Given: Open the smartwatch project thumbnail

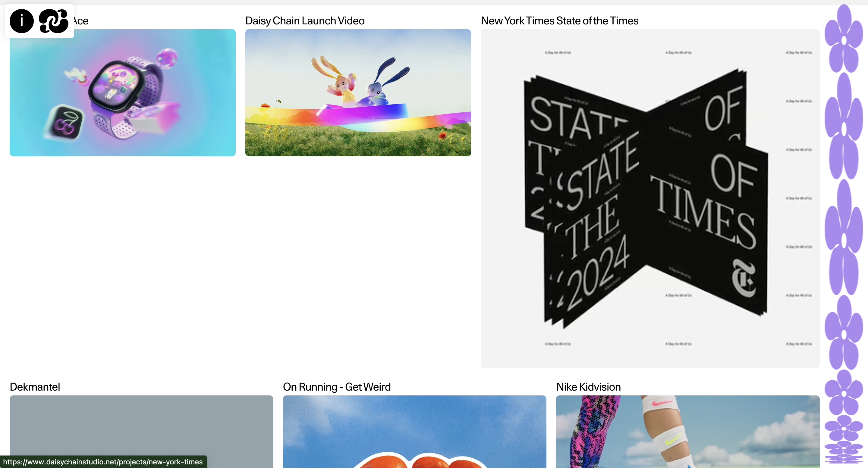Looking at the screenshot, I should coord(122,92).
